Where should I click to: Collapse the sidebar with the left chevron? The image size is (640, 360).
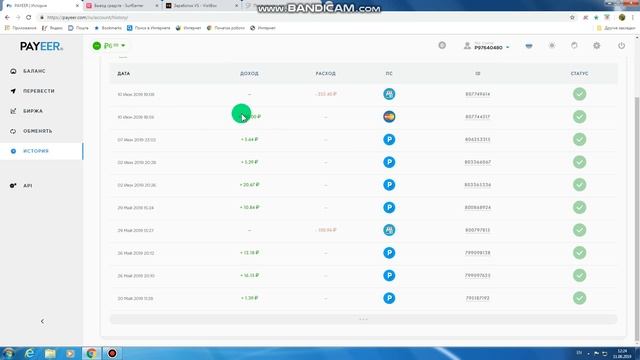pyautogui.click(x=42, y=322)
